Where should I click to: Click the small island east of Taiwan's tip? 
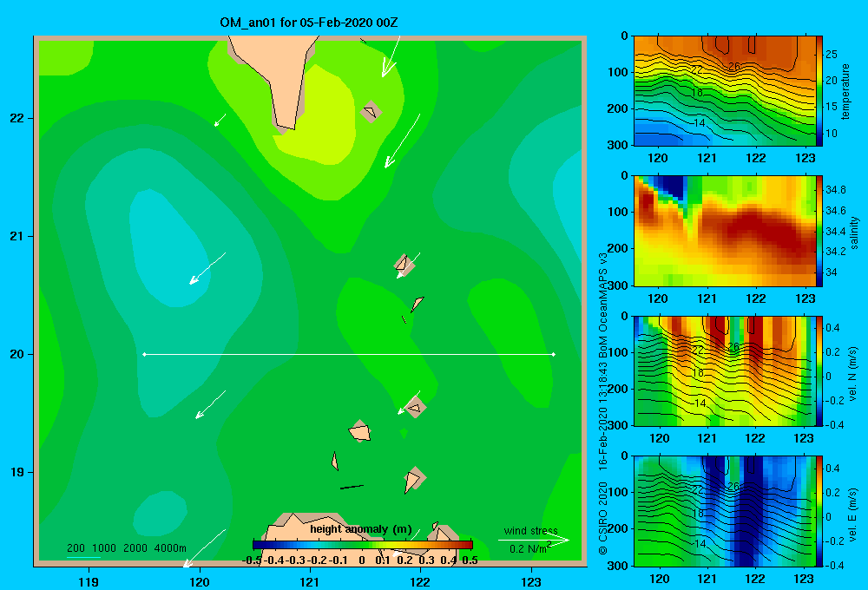pyautogui.click(x=371, y=112)
